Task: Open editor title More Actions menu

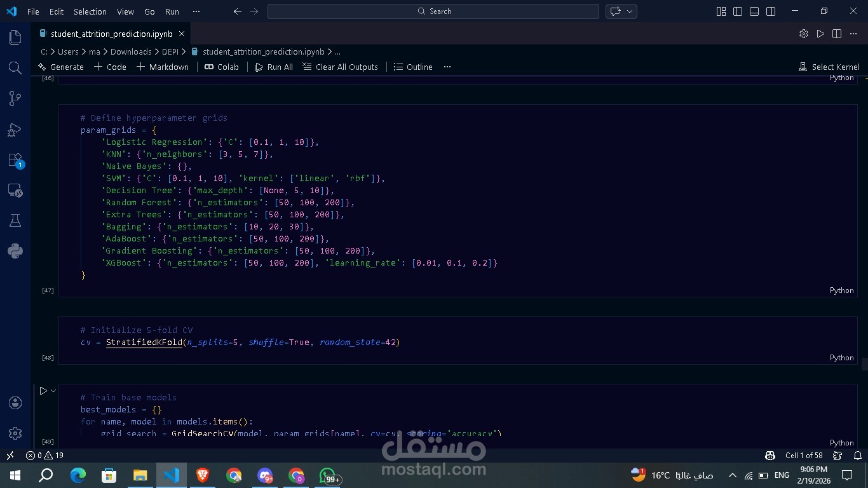Action: pos(853,34)
